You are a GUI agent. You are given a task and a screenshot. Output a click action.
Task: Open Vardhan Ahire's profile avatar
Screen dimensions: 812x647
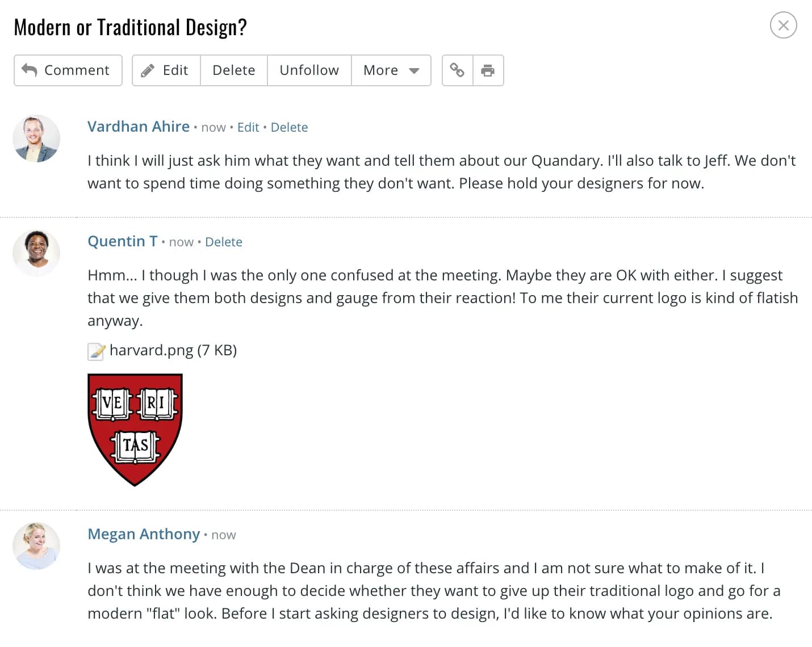(x=36, y=138)
